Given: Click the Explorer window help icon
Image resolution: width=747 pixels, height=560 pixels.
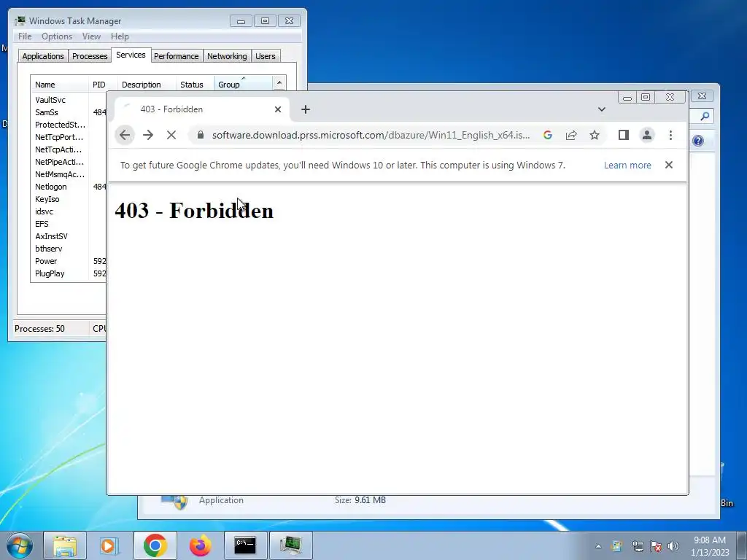Looking at the screenshot, I should pyautogui.click(x=698, y=141).
